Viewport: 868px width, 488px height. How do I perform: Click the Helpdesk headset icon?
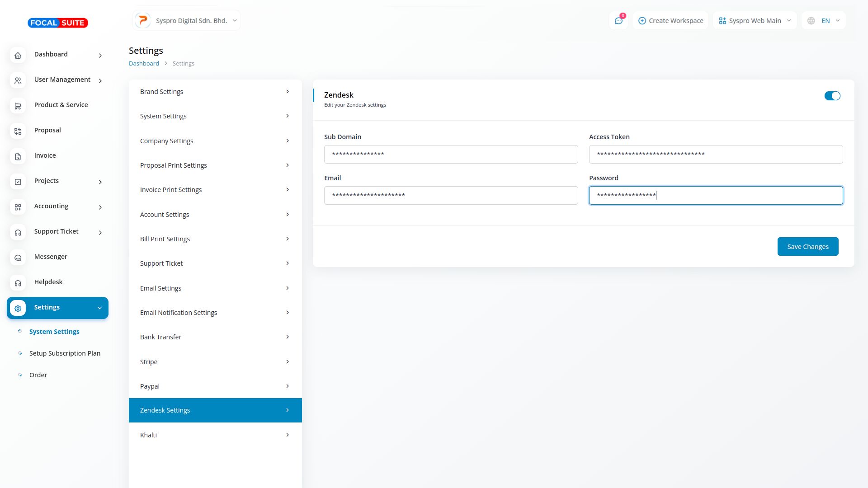(x=18, y=283)
